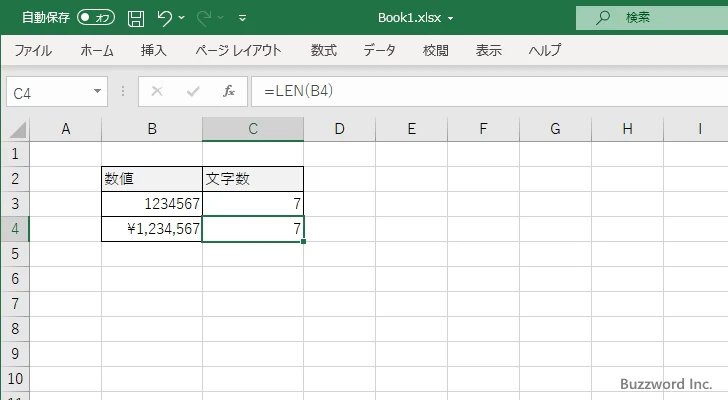Select column C header
The image size is (728, 400).
pos(253,129)
